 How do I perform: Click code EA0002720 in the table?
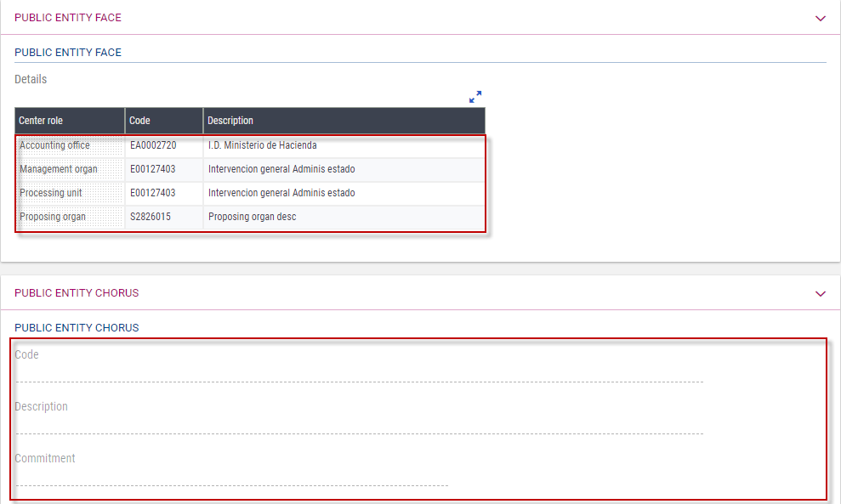(153, 145)
